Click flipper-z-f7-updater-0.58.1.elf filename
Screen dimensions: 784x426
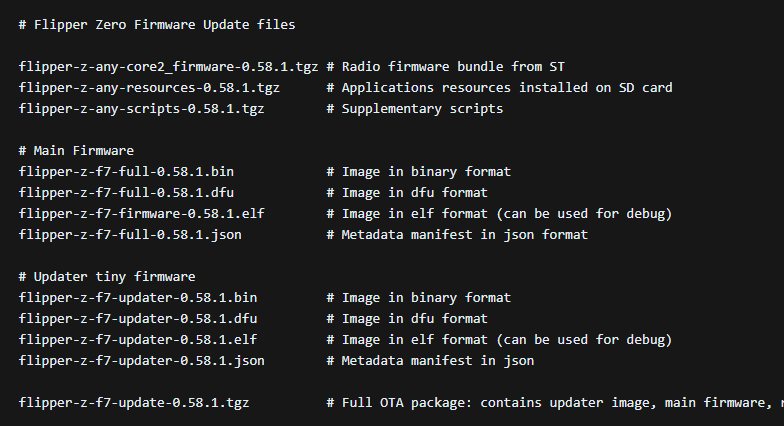pyautogui.click(x=138, y=340)
